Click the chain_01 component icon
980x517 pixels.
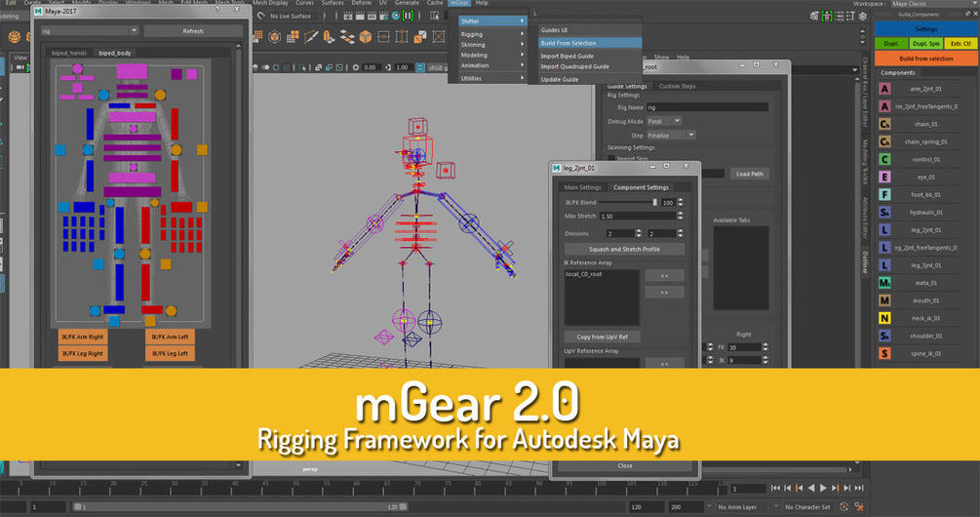(x=884, y=124)
